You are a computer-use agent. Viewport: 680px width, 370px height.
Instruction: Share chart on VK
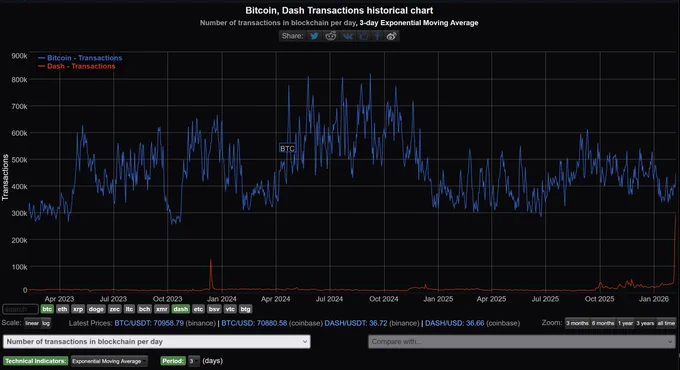click(x=348, y=36)
